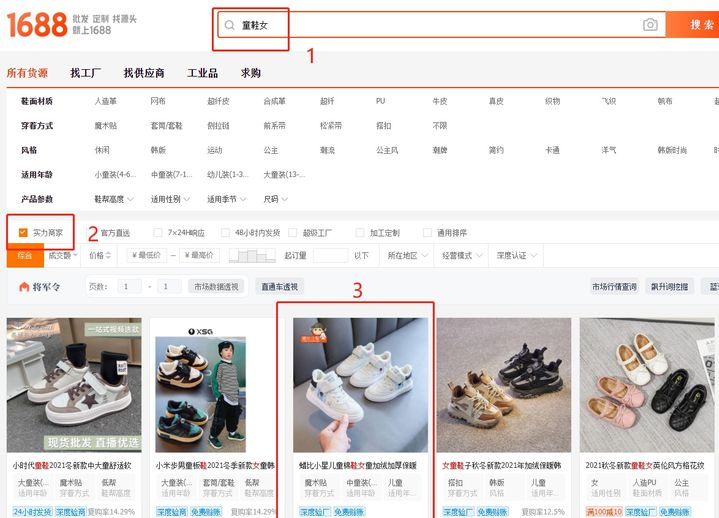Image resolution: width=719 pixels, height=518 pixels.
Task: Open camera image search icon
Action: click(x=650, y=25)
